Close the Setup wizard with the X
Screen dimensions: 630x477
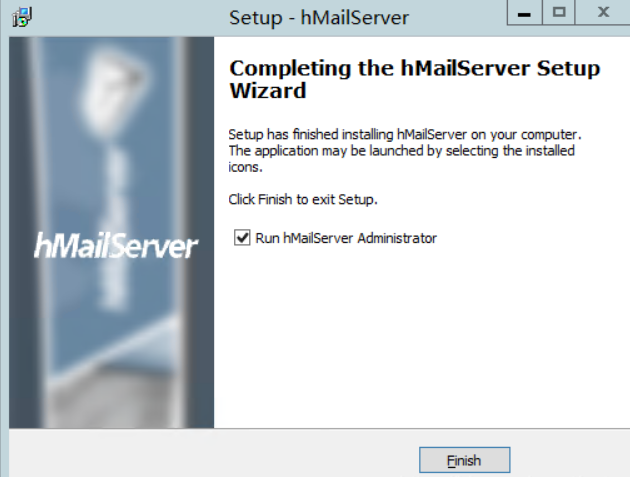pyautogui.click(x=603, y=13)
